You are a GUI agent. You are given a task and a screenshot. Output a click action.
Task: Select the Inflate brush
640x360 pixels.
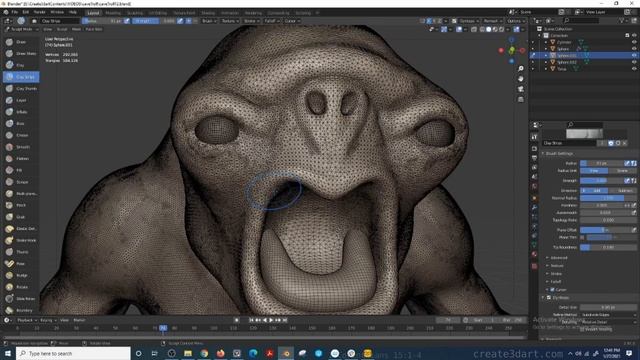pyautogui.click(x=21, y=112)
